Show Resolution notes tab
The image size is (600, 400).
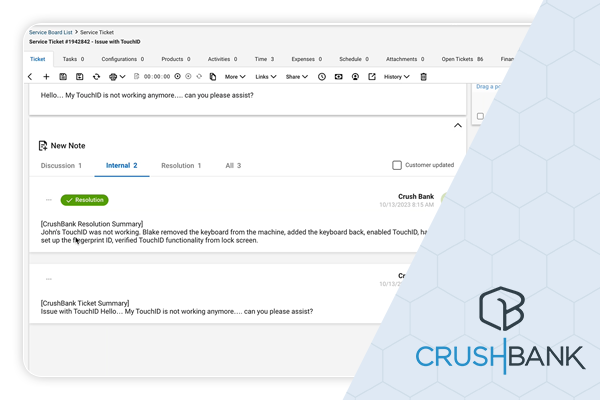coord(181,165)
